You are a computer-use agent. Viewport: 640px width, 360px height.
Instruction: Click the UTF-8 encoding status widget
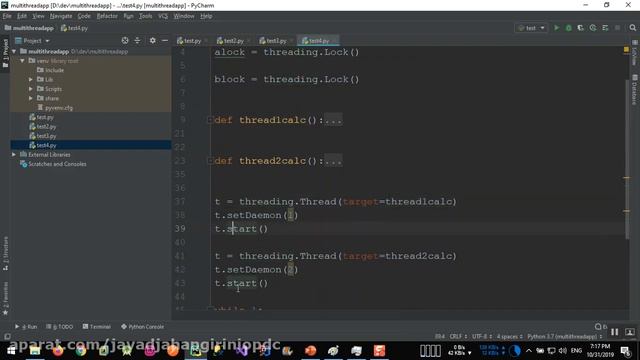482,337
